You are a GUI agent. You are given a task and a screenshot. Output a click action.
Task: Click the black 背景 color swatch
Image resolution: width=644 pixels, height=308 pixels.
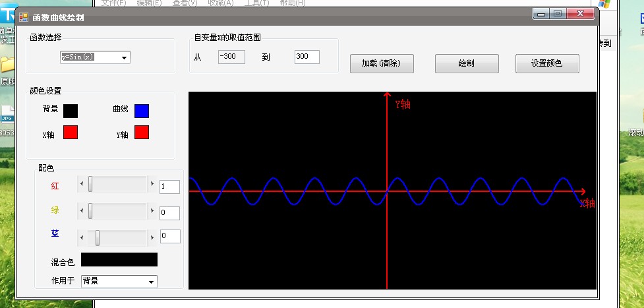[x=71, y=111]
